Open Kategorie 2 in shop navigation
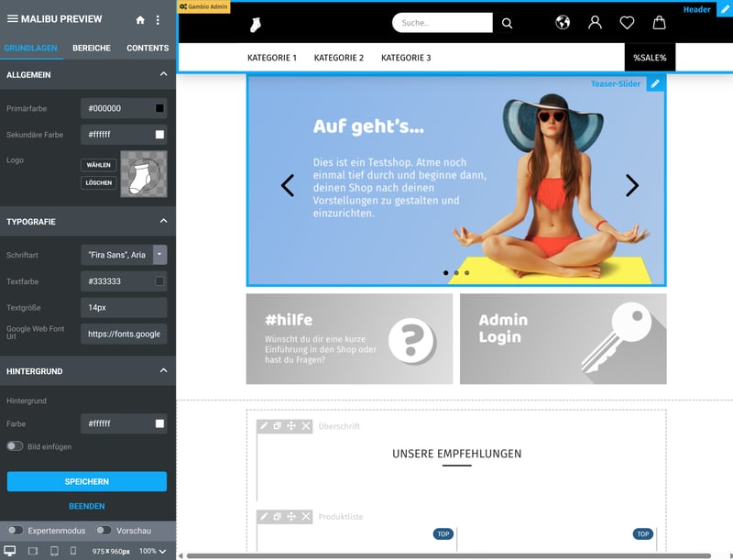The image size is (733, 560). coord(339,58)
